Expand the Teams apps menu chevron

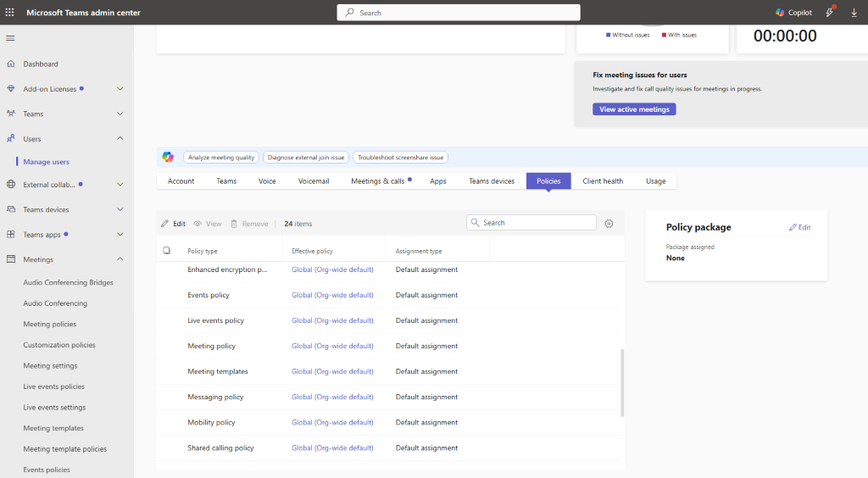coord(120,234)
